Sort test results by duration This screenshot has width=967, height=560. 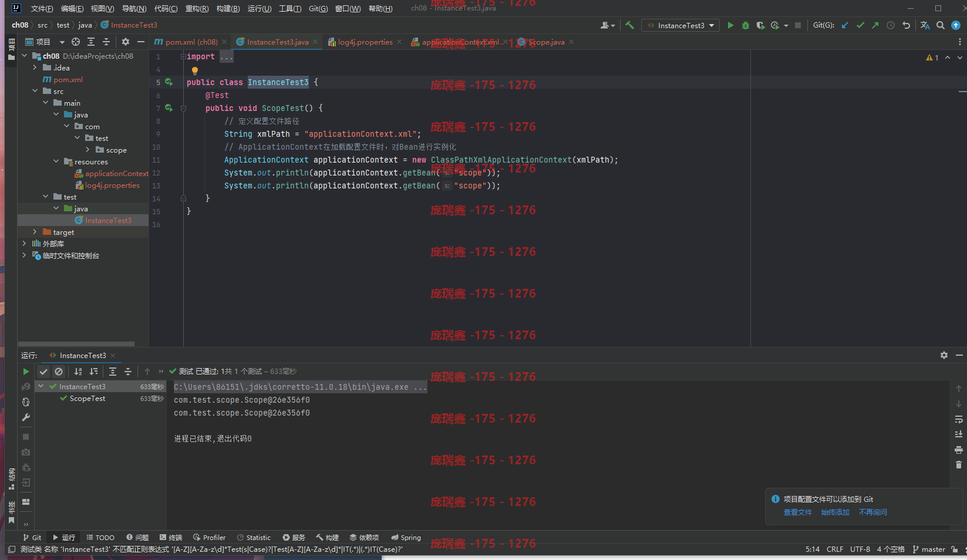click(x=93, y=372)
